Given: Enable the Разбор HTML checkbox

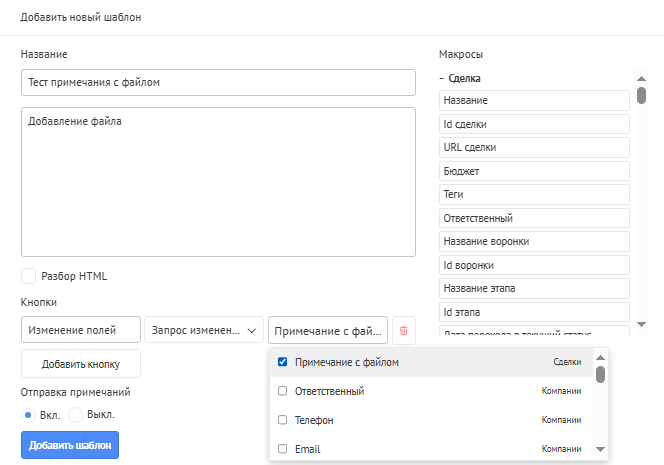Looking at the screenshot, I should 28,276.
